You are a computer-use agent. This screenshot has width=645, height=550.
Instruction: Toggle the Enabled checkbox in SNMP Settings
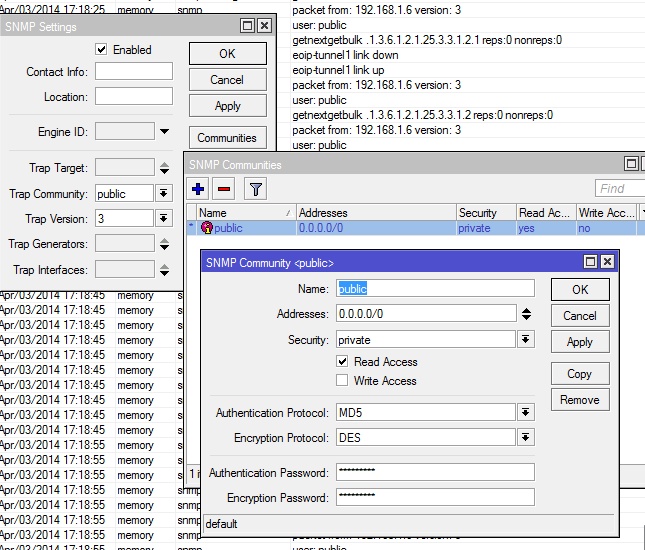[x=101, y=50]
